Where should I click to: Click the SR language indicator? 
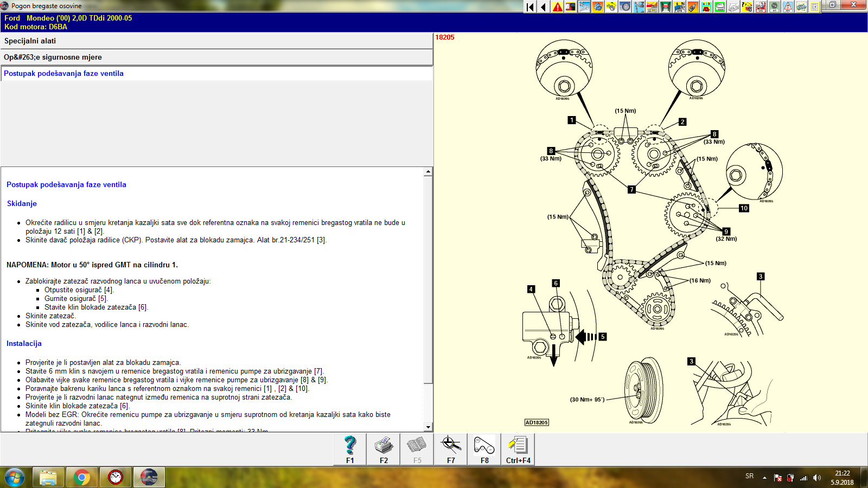749,476
